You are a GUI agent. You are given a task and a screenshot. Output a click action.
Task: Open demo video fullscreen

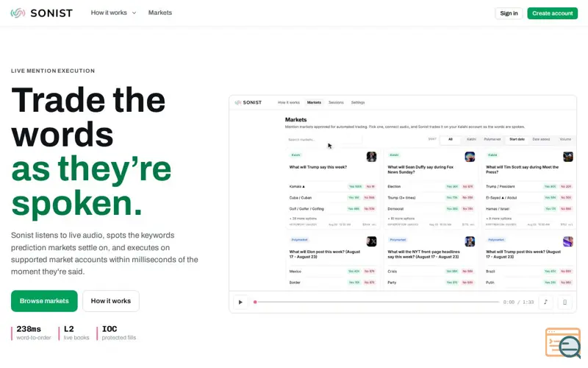564,302
